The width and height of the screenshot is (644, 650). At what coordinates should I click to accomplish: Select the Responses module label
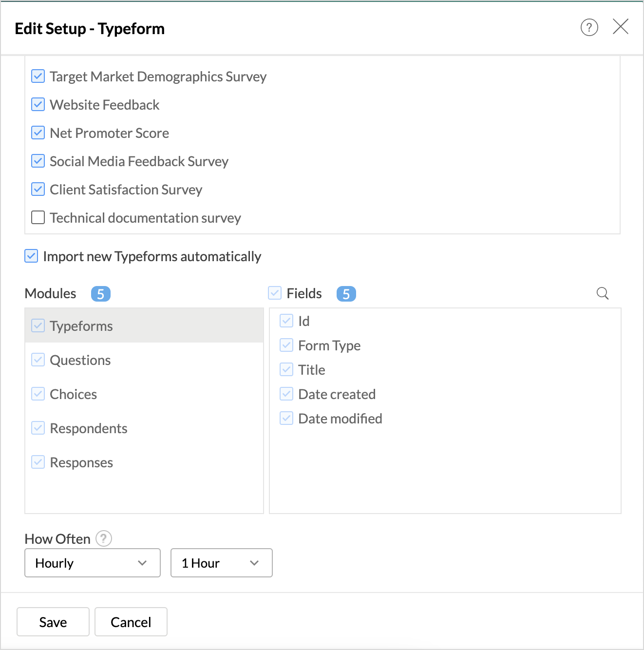[x=81, y=462]
